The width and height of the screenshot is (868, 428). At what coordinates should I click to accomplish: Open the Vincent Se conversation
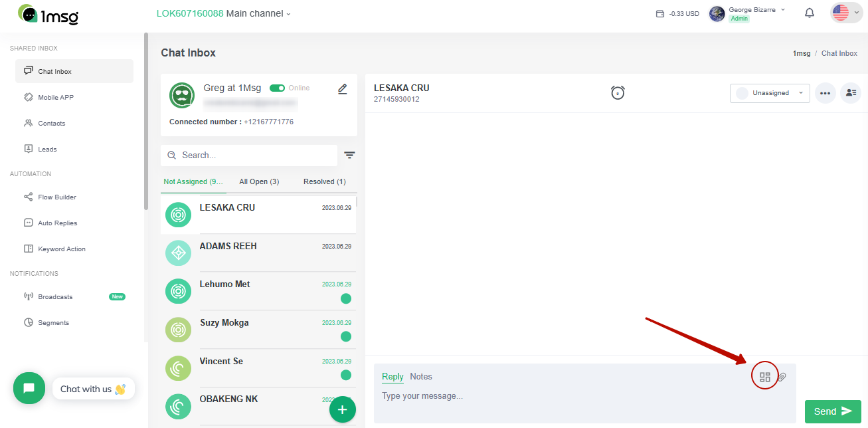pyautogui.click(x=258, y=368)
